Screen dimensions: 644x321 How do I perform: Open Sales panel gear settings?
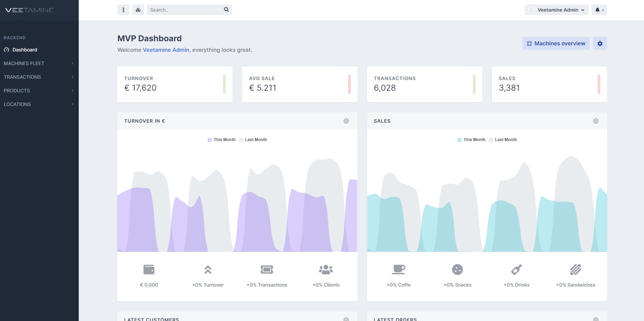[x=596, y=121]
